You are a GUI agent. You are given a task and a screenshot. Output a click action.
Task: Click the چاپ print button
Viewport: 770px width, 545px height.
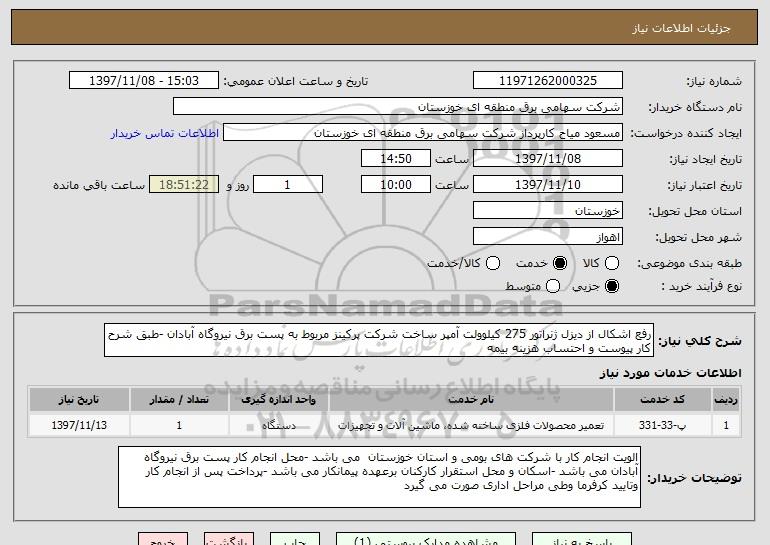[295, 539]
